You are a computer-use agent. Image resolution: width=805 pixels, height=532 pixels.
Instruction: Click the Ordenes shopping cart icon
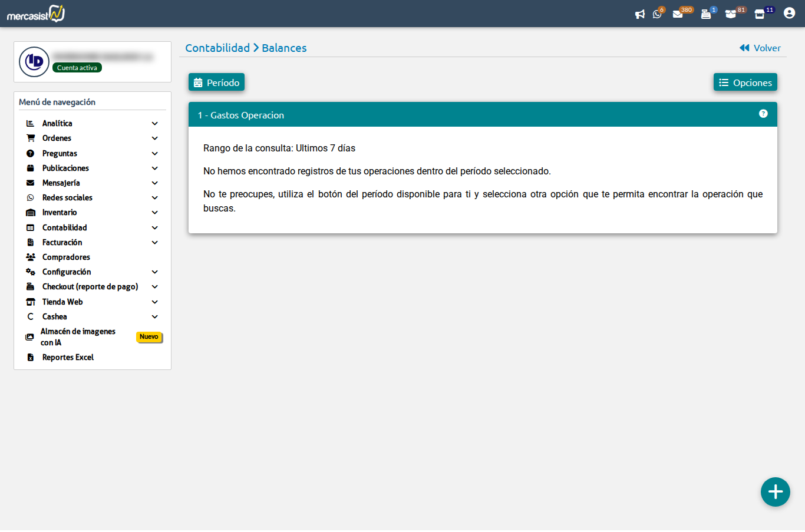(x=30, y=138)
